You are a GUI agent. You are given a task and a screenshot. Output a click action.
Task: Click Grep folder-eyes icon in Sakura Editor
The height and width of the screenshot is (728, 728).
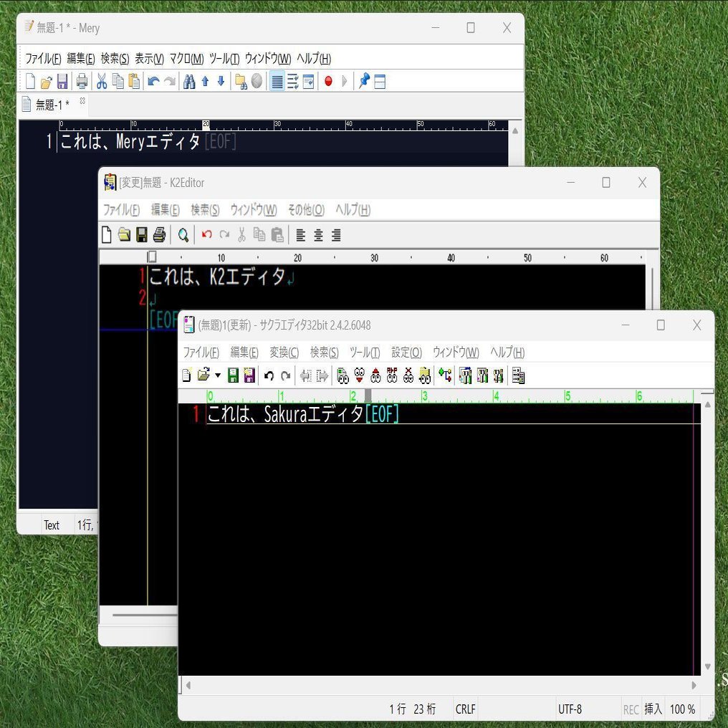pyautogui.click(x=424, y=375)
